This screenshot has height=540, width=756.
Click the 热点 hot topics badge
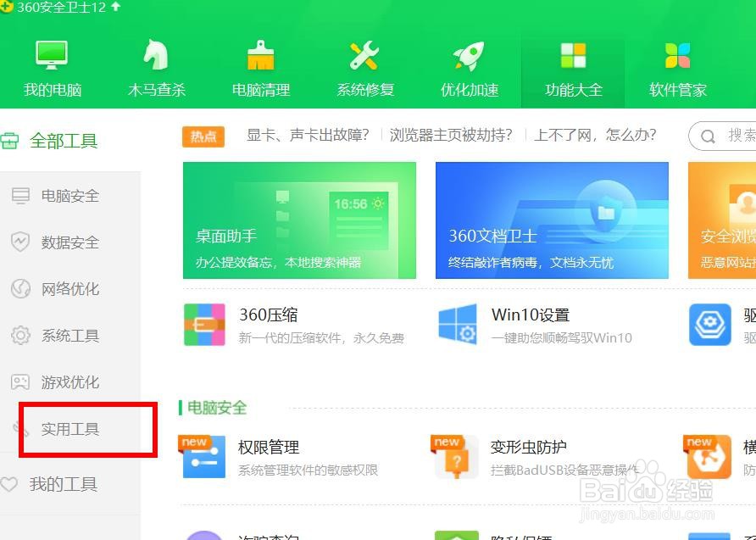(x=203, y=136)
